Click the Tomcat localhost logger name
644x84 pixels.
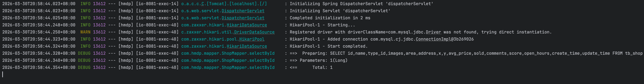click(224, 4)
